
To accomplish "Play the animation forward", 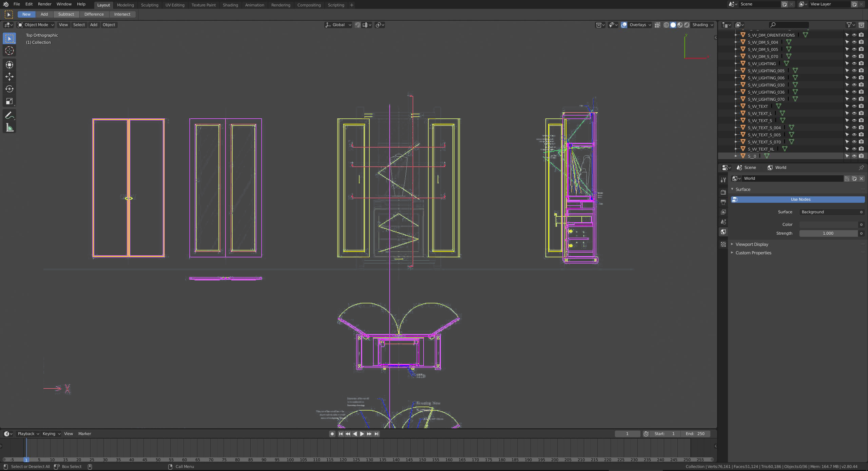I will [x=362, y=434].
